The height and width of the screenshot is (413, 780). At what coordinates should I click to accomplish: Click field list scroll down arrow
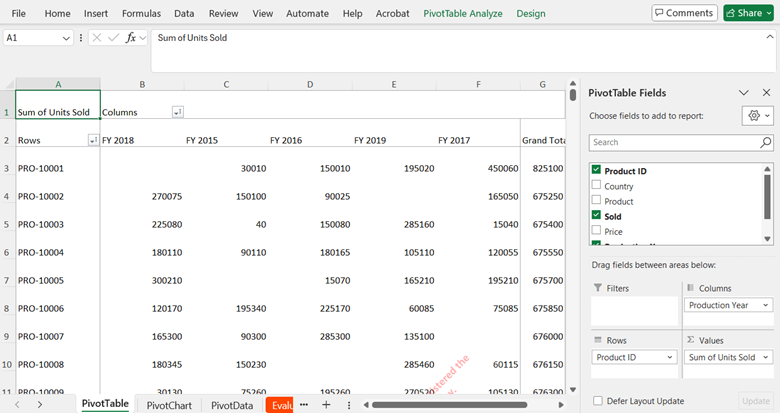(768, 239)
